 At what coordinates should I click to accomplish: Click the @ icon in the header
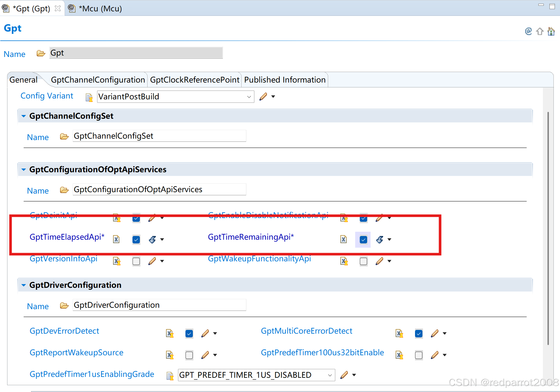pos(528,31)
